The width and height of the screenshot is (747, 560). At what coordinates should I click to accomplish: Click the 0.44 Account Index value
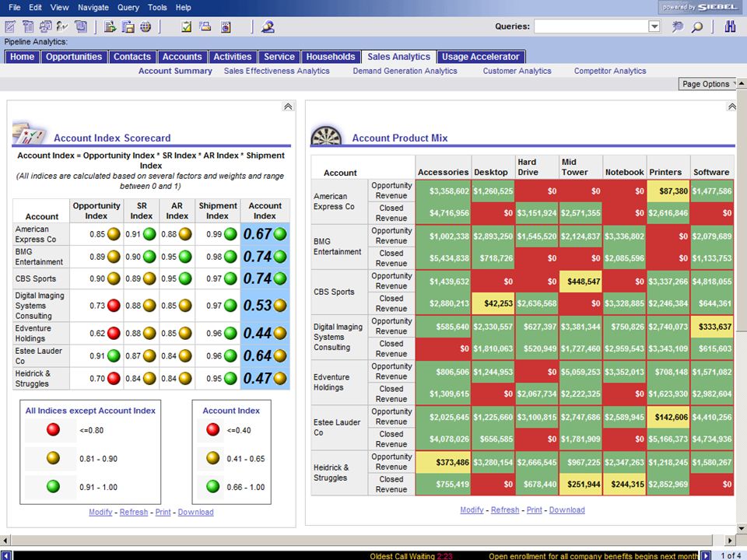[x=258, y=334]
